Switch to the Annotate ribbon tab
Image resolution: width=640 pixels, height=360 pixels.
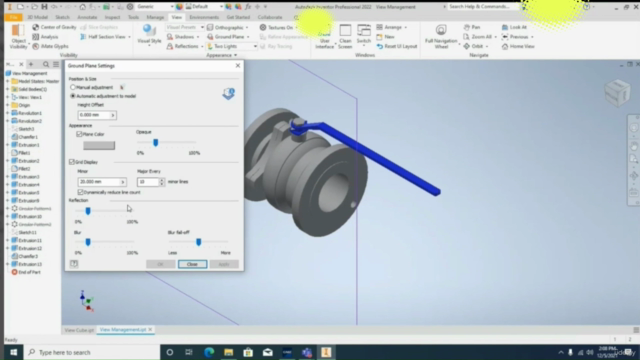(x=87, y=17)
